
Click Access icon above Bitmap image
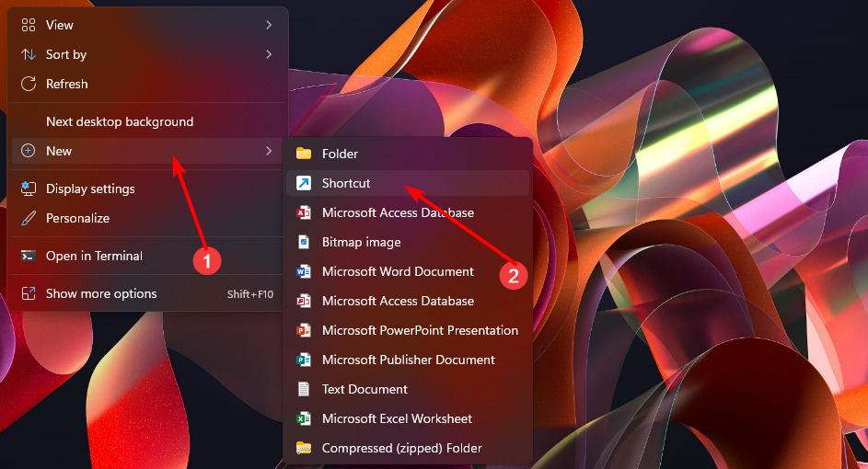coord(304,212)
